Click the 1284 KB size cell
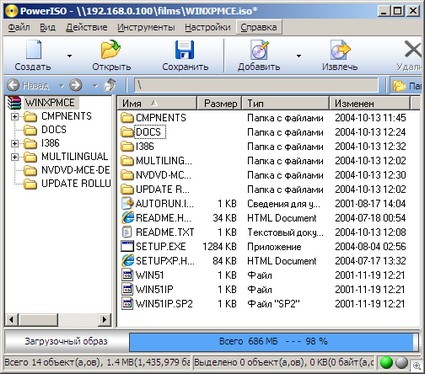This screenshot has width=425, height=374. coord(219,247)
